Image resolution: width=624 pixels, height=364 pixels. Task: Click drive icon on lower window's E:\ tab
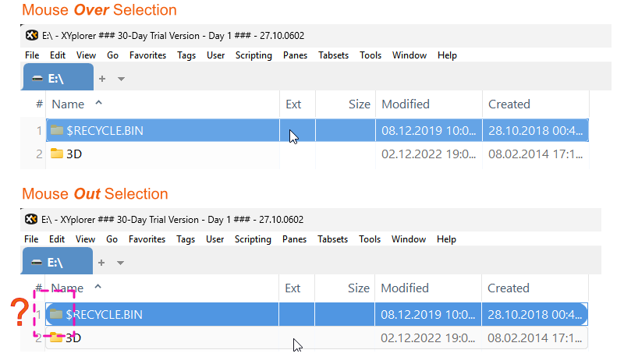point(37,263)
